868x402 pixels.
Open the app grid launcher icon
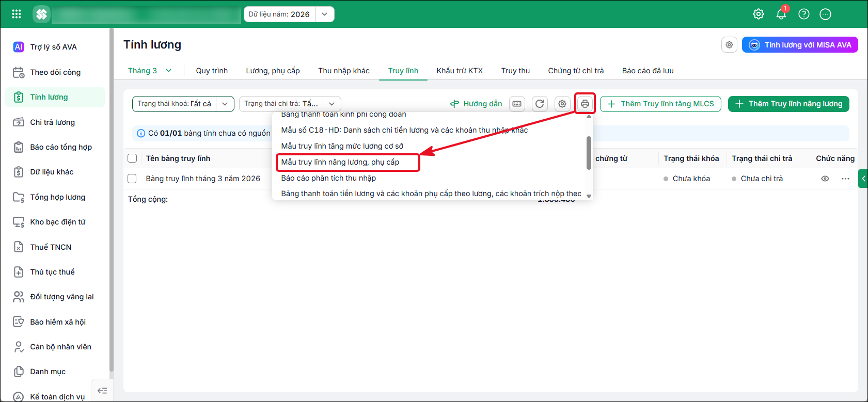(17, 14)
